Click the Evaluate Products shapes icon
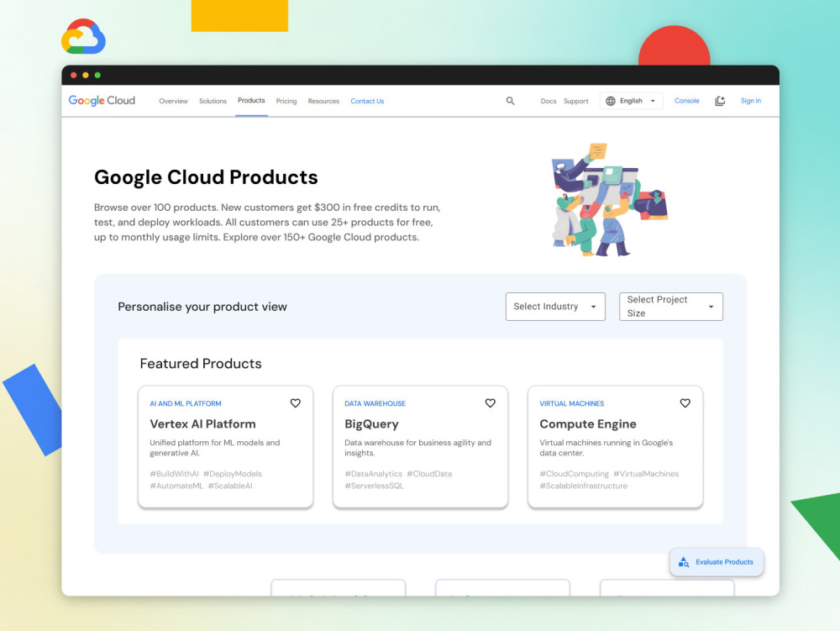 pyautogui.click(x=684, y=562)
